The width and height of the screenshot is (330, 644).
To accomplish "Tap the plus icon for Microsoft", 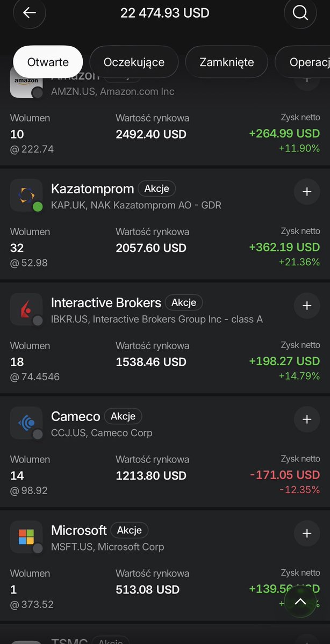I will [307, 533].
